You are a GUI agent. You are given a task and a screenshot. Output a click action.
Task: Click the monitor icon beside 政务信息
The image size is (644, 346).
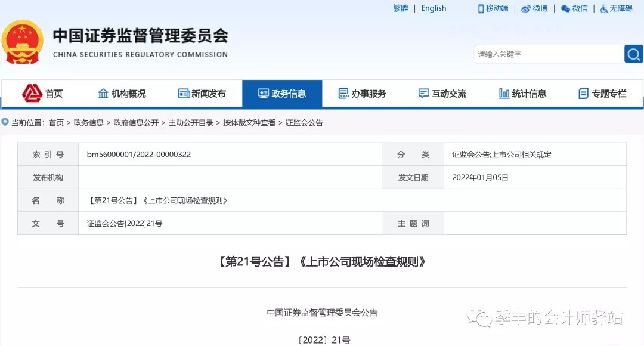(x=264, y=94)
